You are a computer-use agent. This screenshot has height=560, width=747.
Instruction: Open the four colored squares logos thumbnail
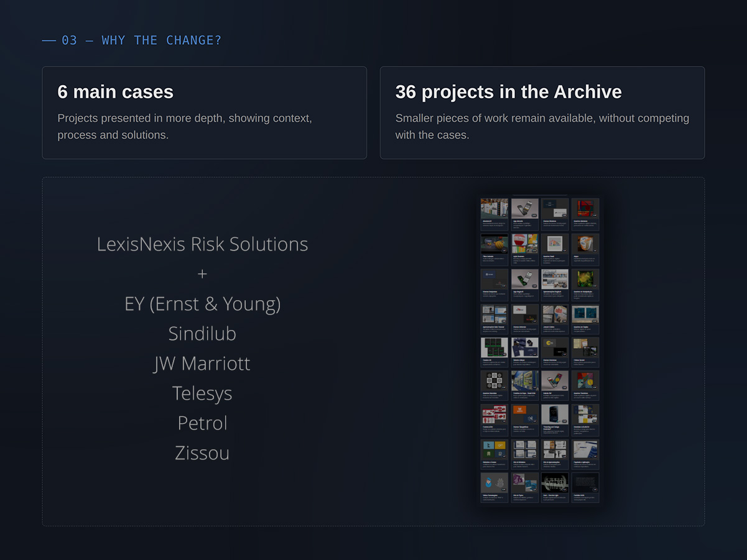click(x=494, y=449)
